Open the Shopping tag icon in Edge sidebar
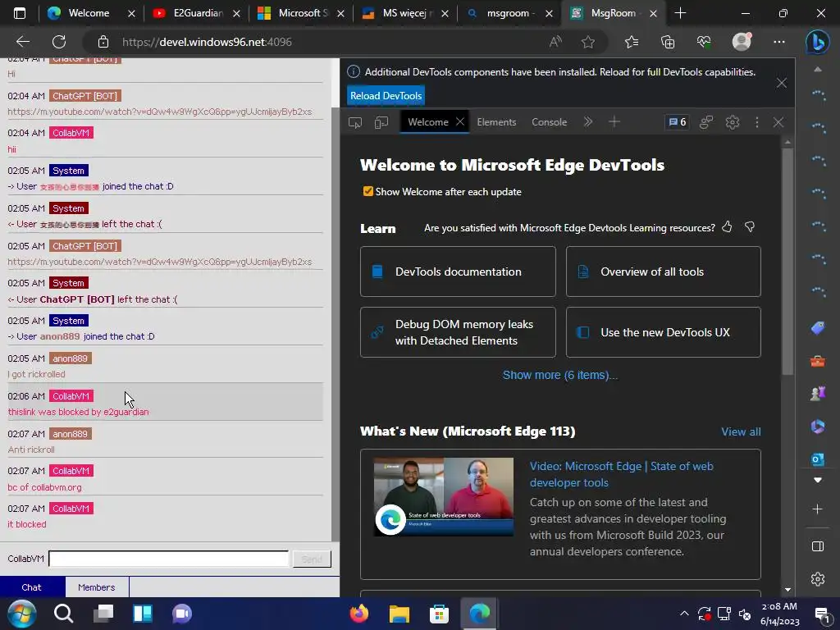The height and width of the screenshot is (630, 840). 818,328
